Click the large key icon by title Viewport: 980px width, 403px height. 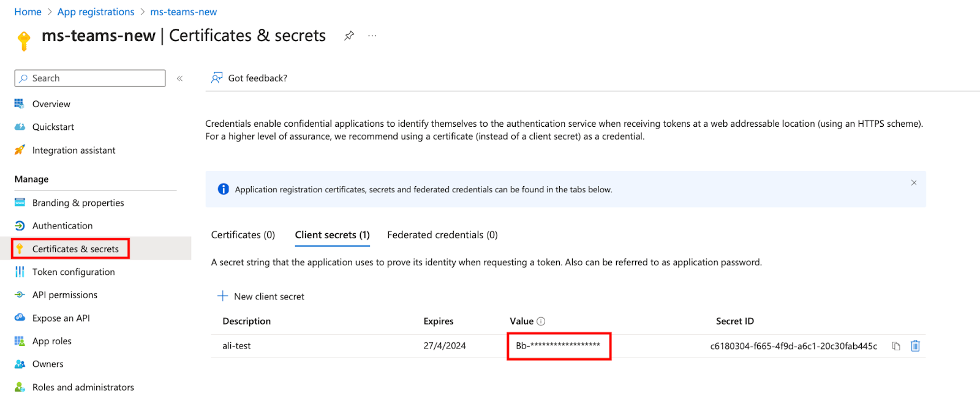[24, 40]
